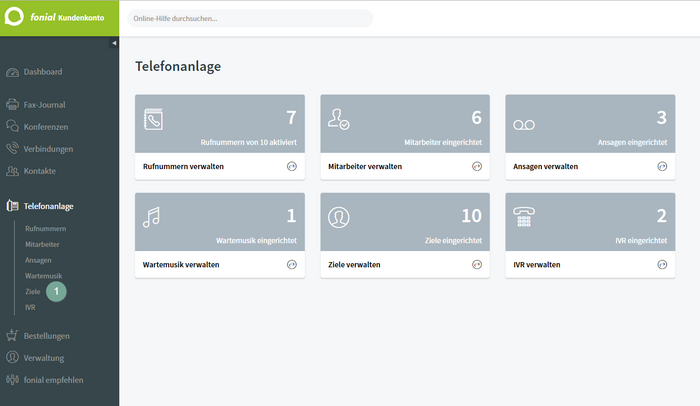The height and width of the screenshot is (406, 700).
Task: Open the Dashboard from the sidebar
Action: (x=43, y=72)
